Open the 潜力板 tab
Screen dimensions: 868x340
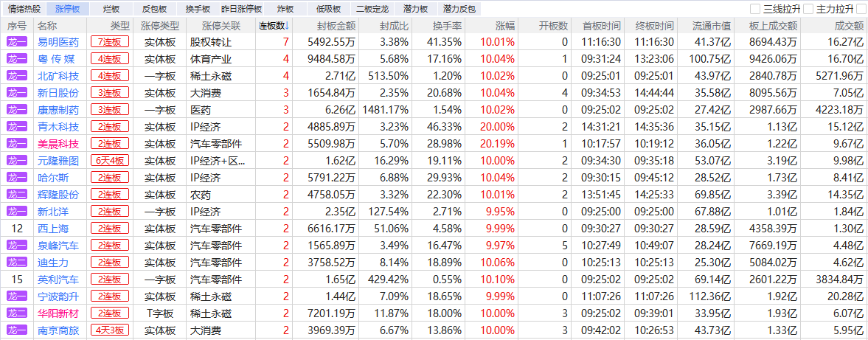pos(416,9)
